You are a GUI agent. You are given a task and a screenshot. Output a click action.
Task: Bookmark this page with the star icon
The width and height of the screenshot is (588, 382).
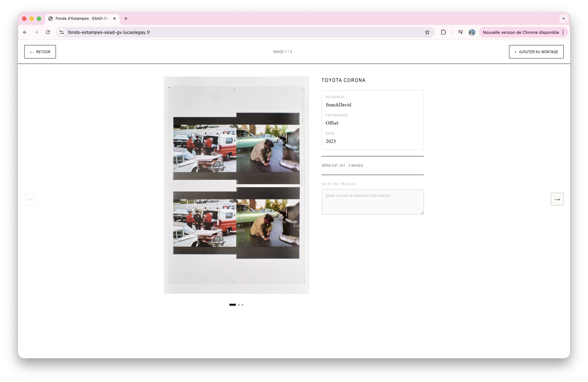point(427,32)
